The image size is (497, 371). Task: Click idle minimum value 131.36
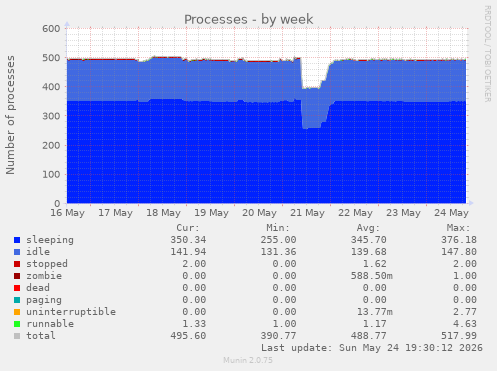point(278,252)
